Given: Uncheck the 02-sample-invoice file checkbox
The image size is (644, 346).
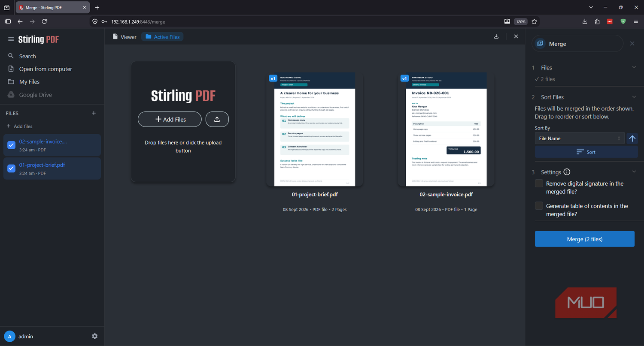Looking at the screenshot, I should pyautogui.click(x=12, y=145).
